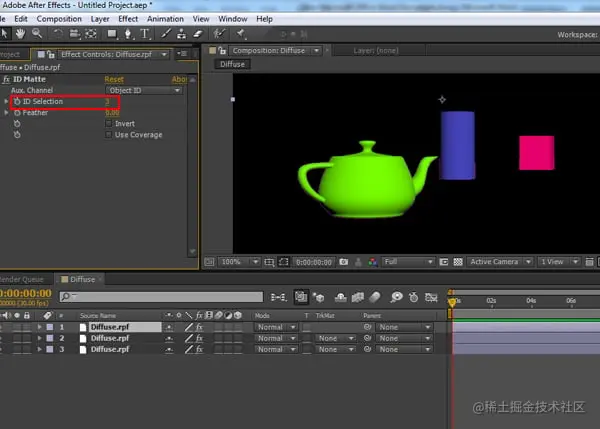Expand the Feather property triangle
Screen dimensions: 600x429
pyautogui.click(x=7, y=113)
